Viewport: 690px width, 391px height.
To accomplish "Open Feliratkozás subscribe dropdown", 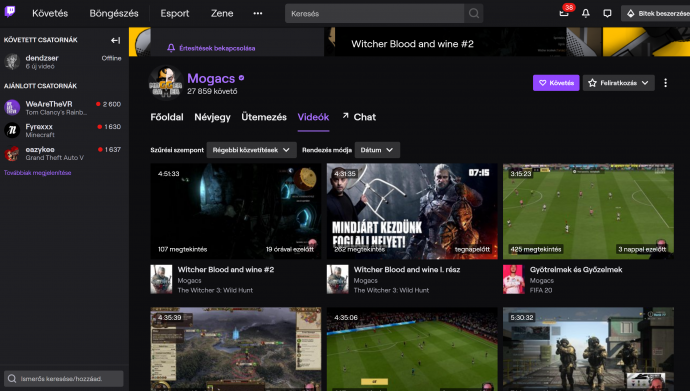I will 618,83.
